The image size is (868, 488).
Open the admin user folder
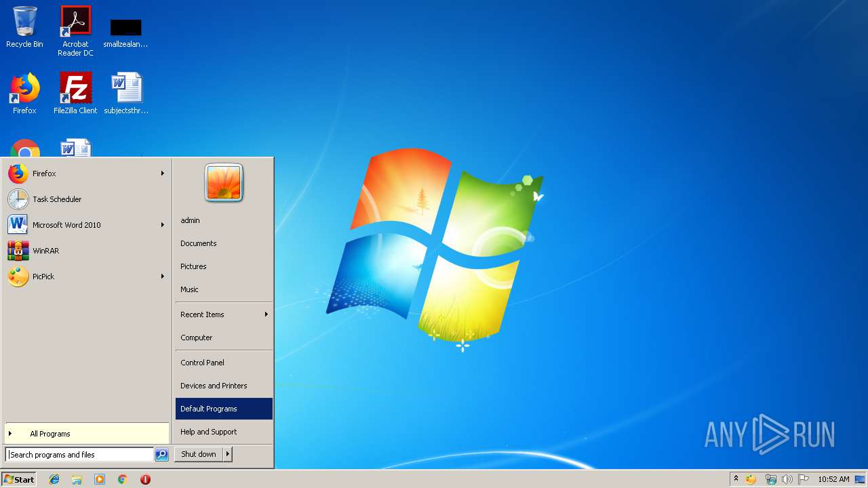[224, 220]
